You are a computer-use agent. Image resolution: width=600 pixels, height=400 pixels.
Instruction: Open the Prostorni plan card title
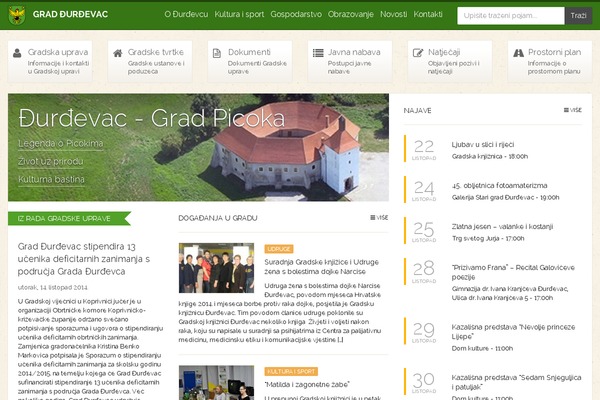554,52
